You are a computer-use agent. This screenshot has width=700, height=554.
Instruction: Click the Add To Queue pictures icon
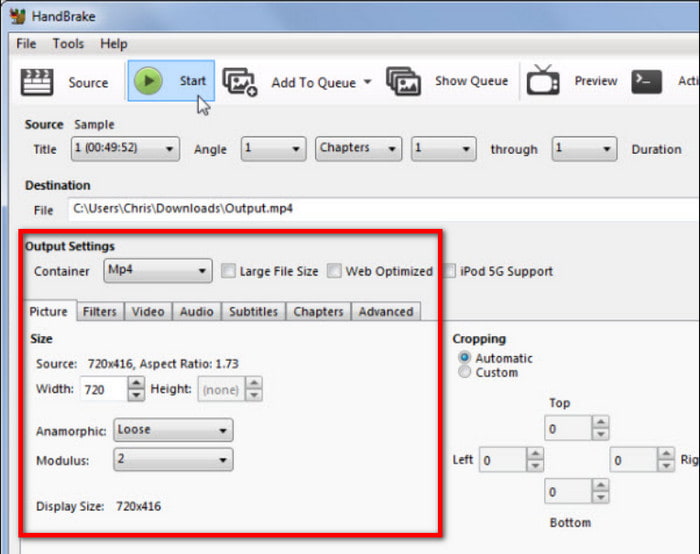[240, 82]
